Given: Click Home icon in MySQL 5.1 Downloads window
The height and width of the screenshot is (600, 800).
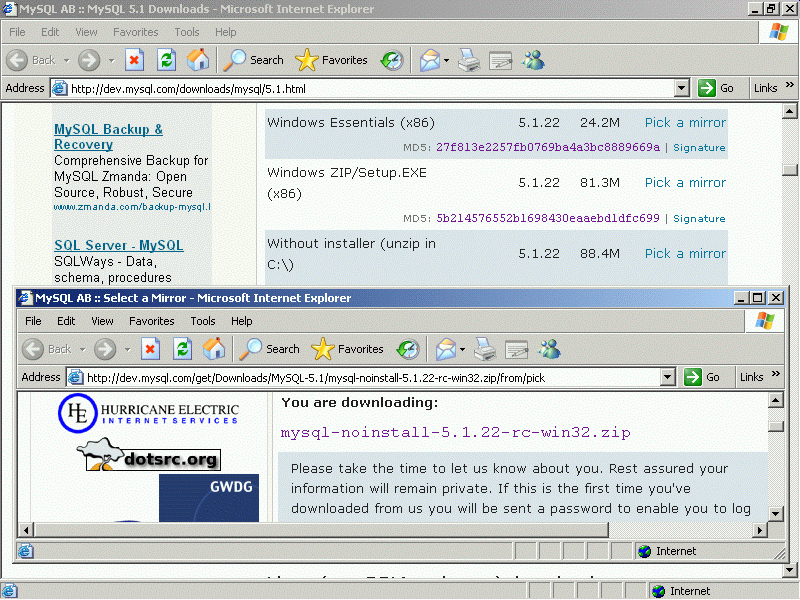Looking at the screenshot, I should point(198,60).
